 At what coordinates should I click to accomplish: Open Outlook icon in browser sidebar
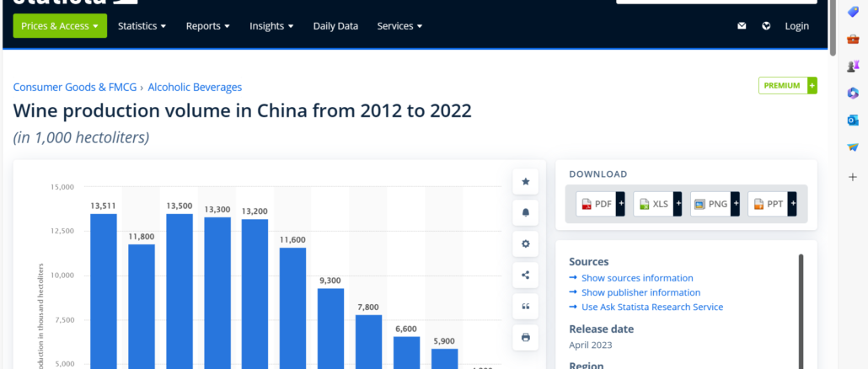(853, 120)
